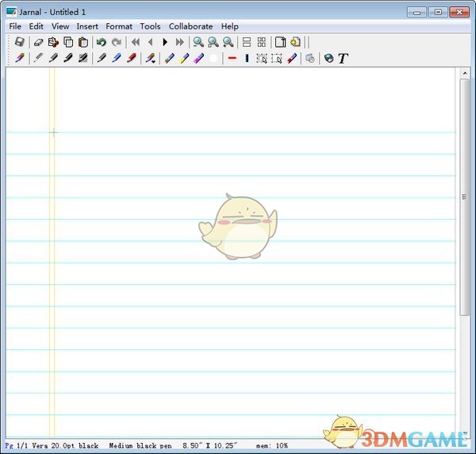
Task: Close the Jarnal window
Action: coord(459,12)
